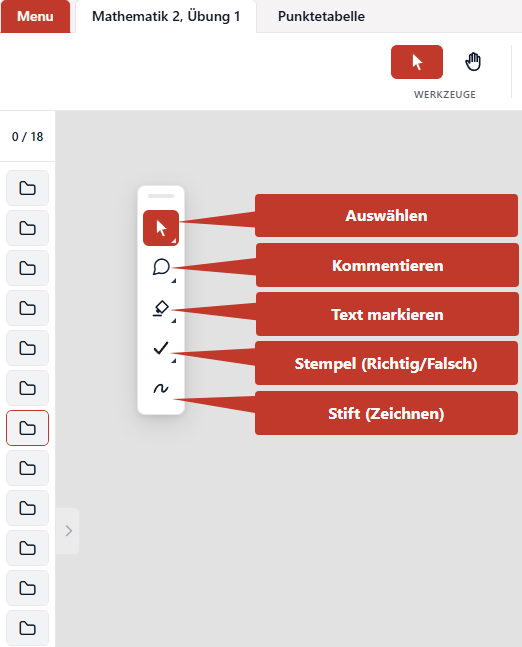Choose the speech bubble comment tool
The height and width of the screenshot is (647, 522).
point(161,267)
